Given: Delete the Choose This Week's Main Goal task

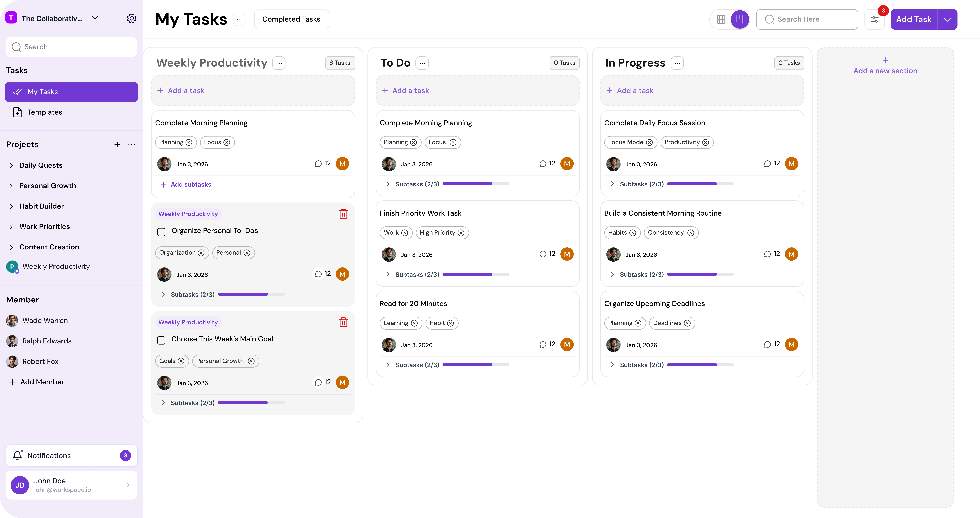Looking at the screenshot, I should point(343,322).
